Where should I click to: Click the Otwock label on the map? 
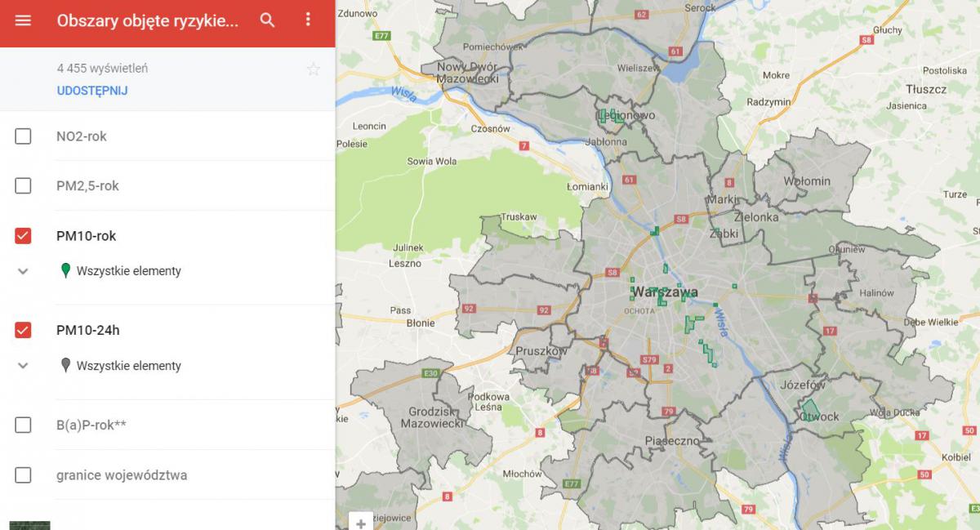tap(820, 416)
